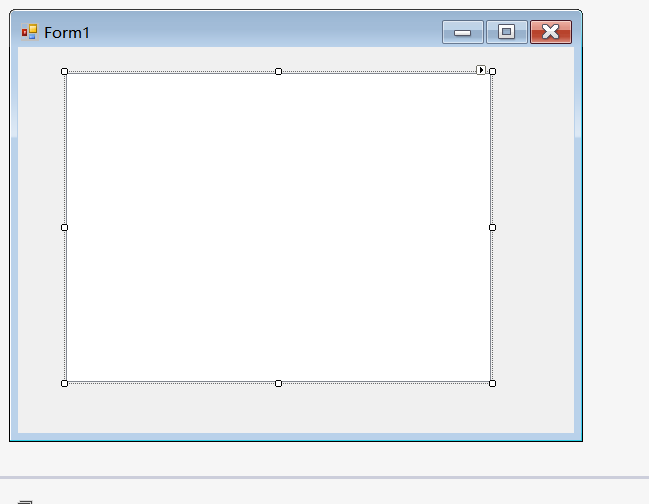Click the bottom-middle resize handle of control

tap(279, 384)
